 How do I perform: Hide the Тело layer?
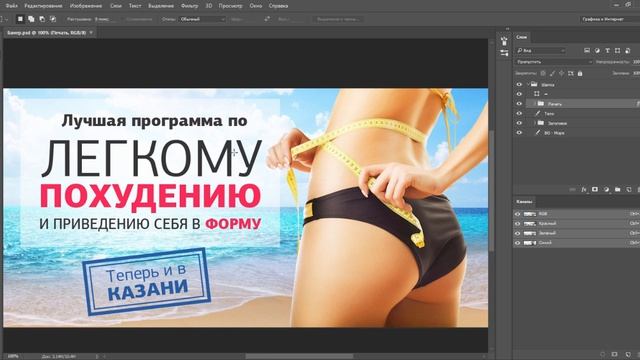click(x=519, y=113)
